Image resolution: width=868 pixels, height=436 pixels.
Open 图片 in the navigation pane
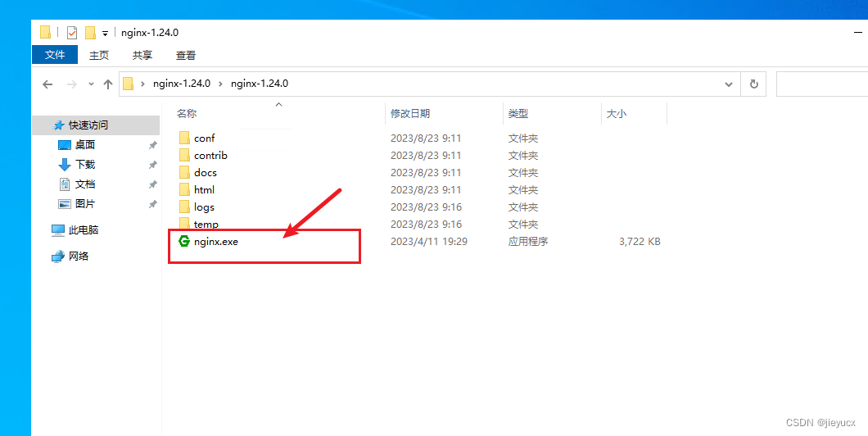point(85,204)
